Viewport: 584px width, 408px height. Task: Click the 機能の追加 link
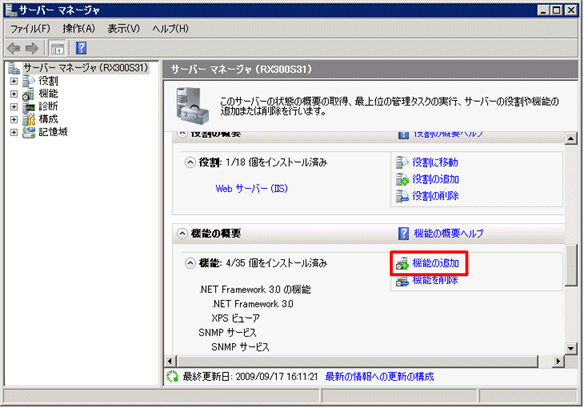point(435,263)
